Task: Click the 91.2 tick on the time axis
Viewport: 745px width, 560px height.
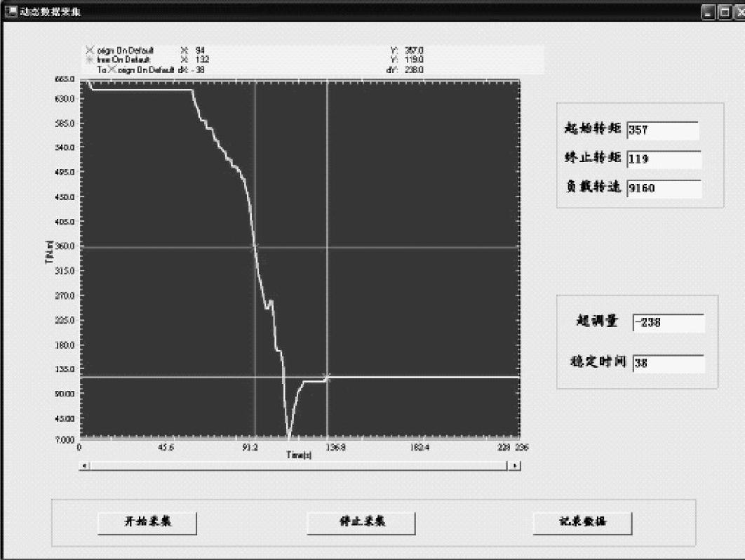Action: (x=250, y=447)
